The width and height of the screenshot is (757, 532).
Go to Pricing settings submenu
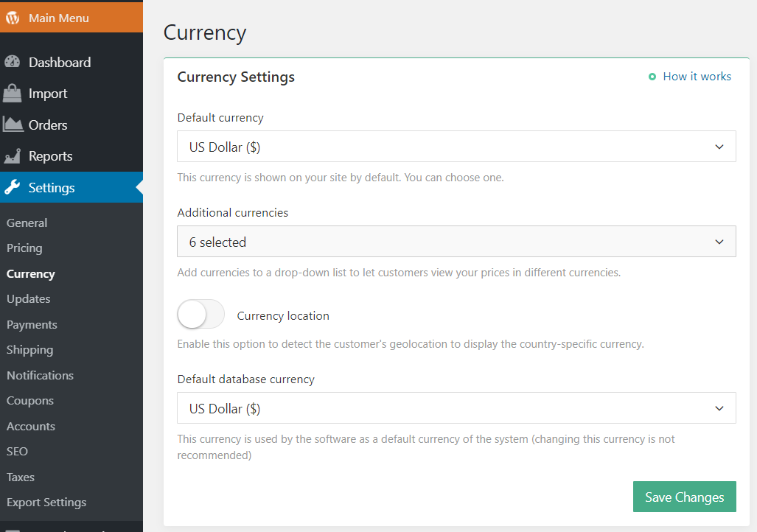(x=24, y=248)
